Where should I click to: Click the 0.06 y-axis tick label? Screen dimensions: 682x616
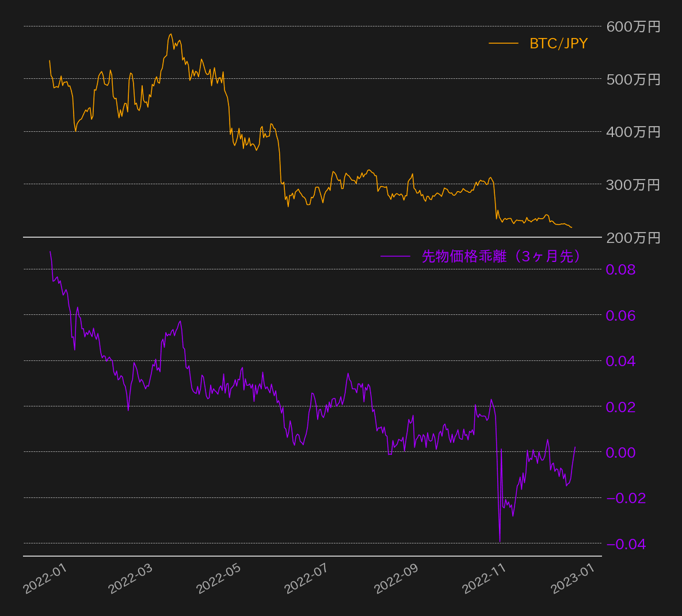pos(620,315)
